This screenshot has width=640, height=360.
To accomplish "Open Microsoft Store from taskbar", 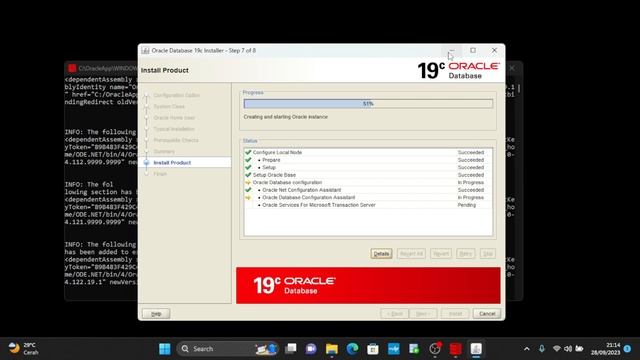I will pyautogui.click(x=373, y=349).
